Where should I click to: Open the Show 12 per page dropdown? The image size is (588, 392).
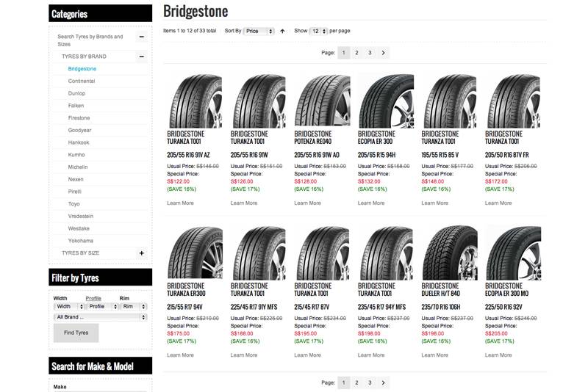[x=318, y=31]
